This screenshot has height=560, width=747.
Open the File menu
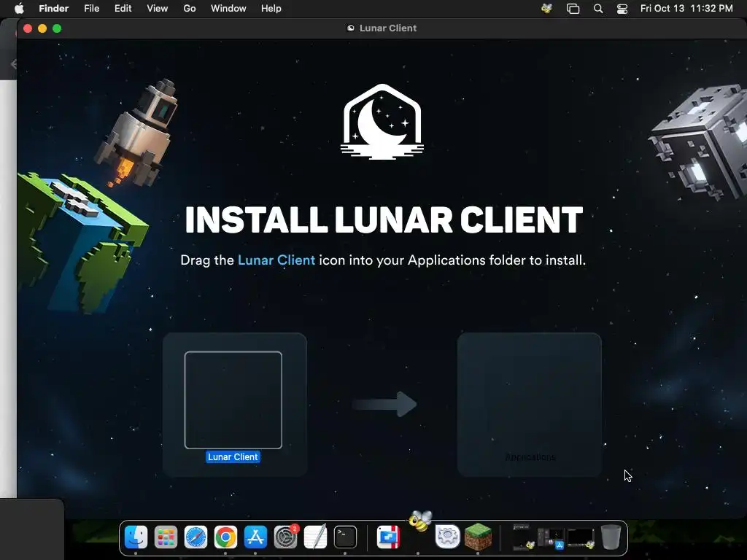click(91, 9)
